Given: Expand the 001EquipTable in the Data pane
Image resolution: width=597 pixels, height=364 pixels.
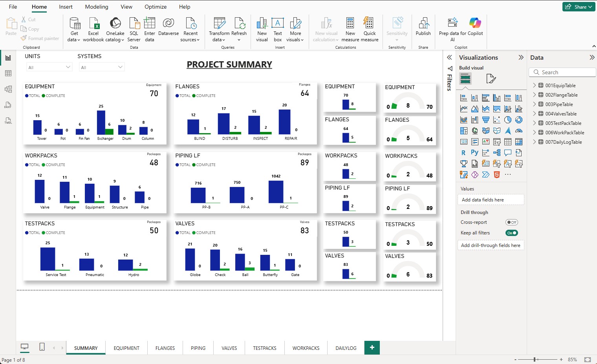Looking at the screenshot, I should pyautogui.click(x=534, y=85).
